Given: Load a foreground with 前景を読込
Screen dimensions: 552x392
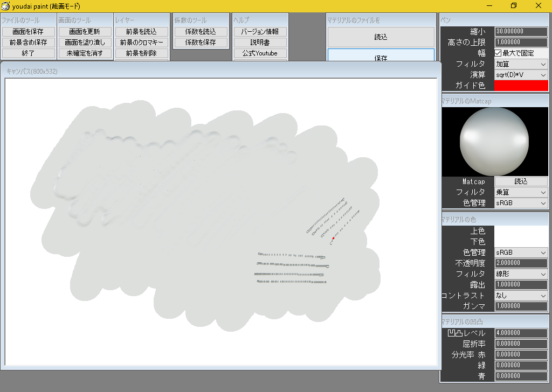Looking at the screenshot, I should click(142, 32).
